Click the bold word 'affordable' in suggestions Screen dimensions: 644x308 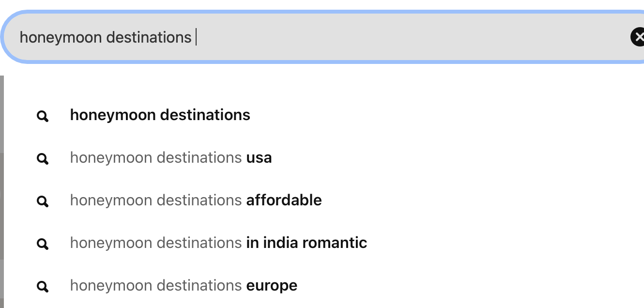[284, 200]
